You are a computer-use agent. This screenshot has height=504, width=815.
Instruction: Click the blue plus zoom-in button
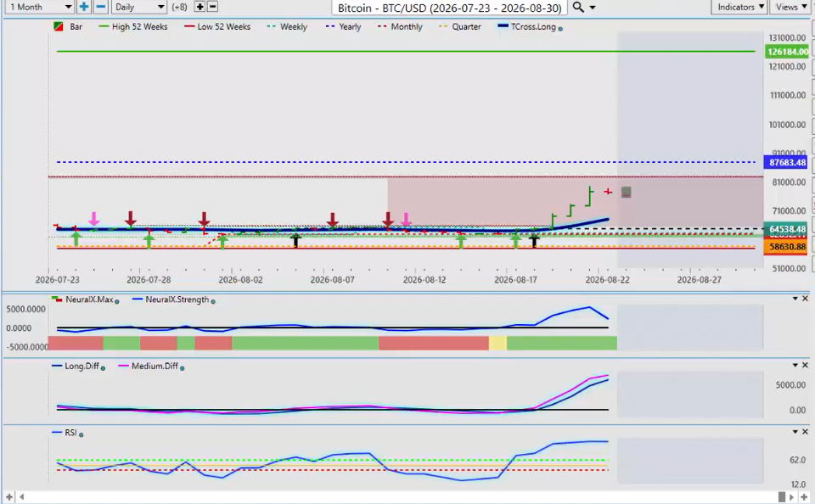click(x=83, y=7)
